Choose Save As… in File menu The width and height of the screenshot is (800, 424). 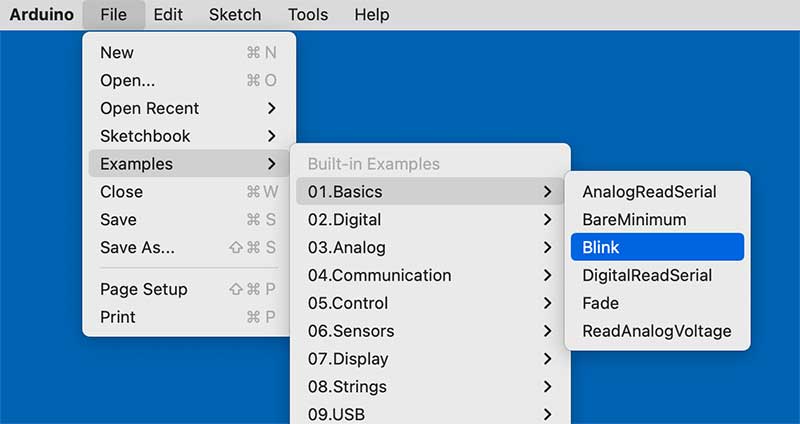(x=189, y=247)
